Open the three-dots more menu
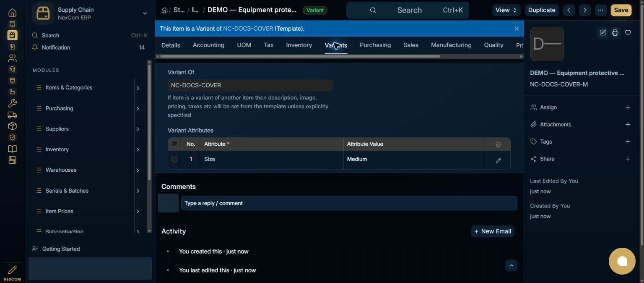The height and width of the screenshot is (283, 644). click(601, 10)
